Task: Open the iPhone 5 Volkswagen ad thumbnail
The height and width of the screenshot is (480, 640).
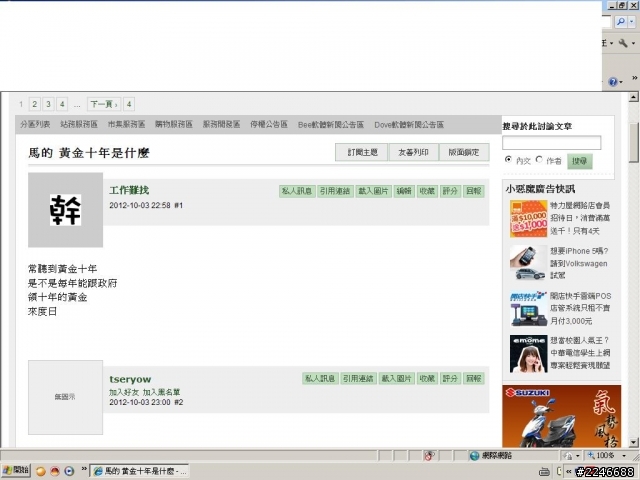Action: pos(529,263)
